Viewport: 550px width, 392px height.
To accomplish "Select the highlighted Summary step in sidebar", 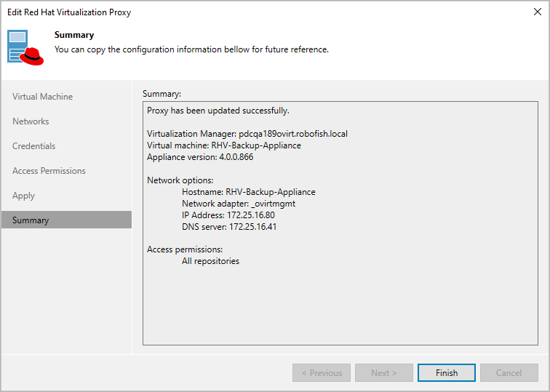I will [67, 220].
